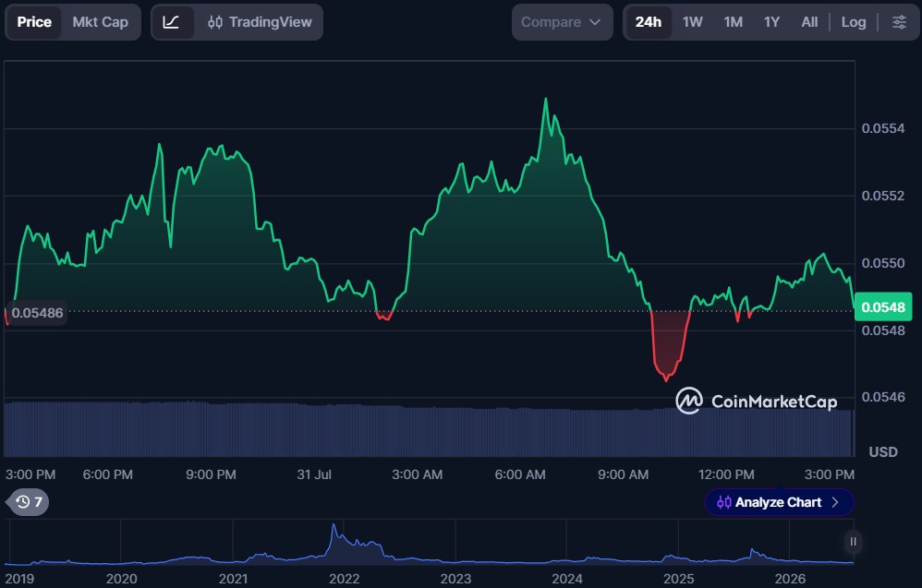The image size is (922, 588).
Task: Click 2019 on the mini timeline
Action: point(19,579)
